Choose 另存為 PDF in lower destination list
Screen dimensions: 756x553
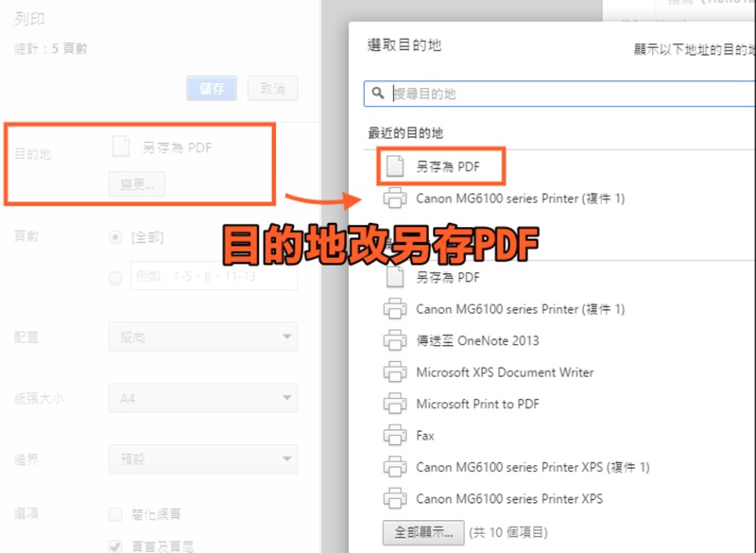(x=447, y=277)
